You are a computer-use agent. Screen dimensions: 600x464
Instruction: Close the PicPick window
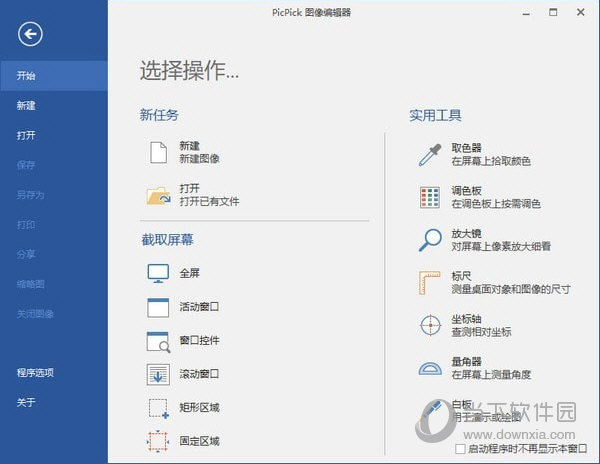(x=580, y=12)
